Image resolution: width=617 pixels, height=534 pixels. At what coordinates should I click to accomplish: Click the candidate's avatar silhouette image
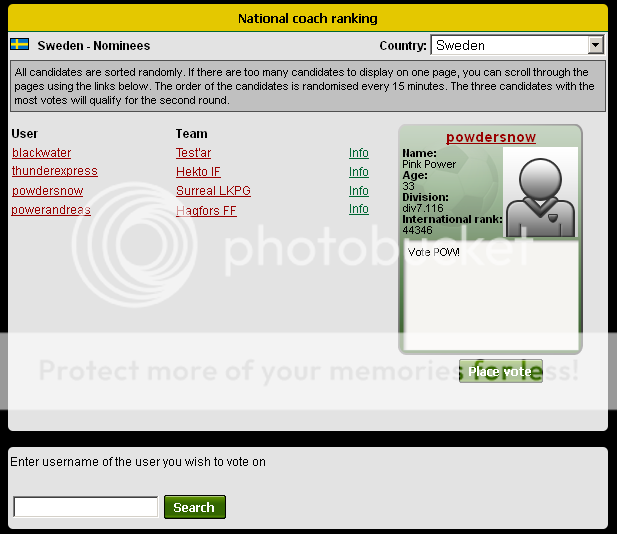[x=540, y=194]
